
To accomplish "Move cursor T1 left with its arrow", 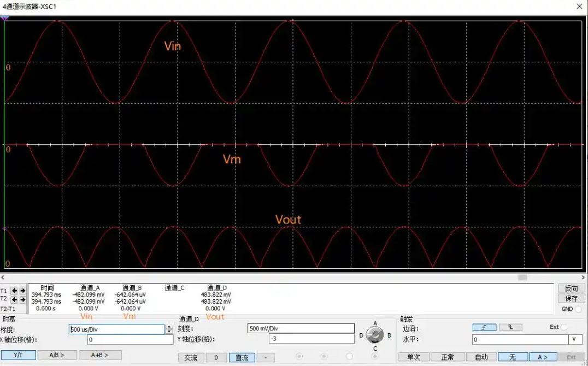I will 14,291.
